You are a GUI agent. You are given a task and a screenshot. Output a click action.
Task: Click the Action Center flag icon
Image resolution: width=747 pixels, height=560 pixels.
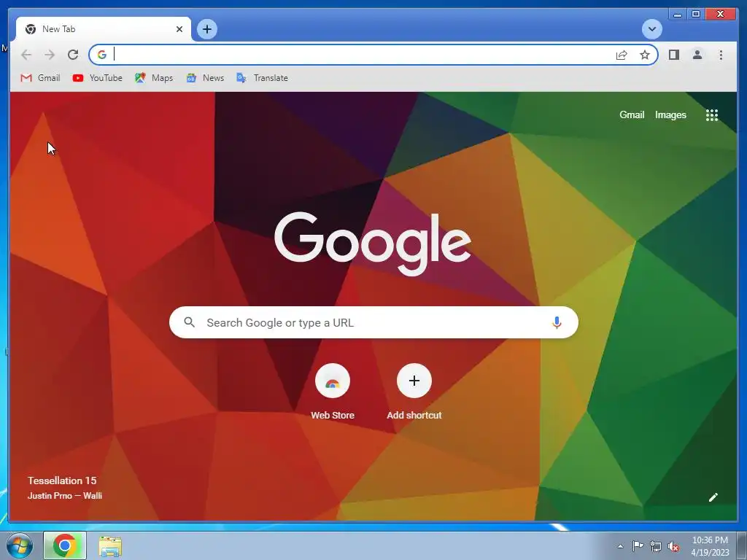638,546
